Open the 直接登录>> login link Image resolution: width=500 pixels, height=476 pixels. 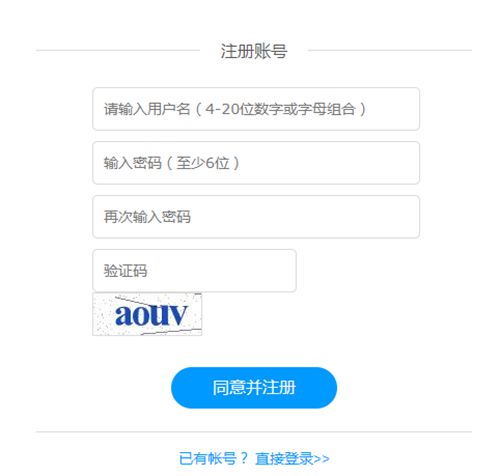point(292,458)
